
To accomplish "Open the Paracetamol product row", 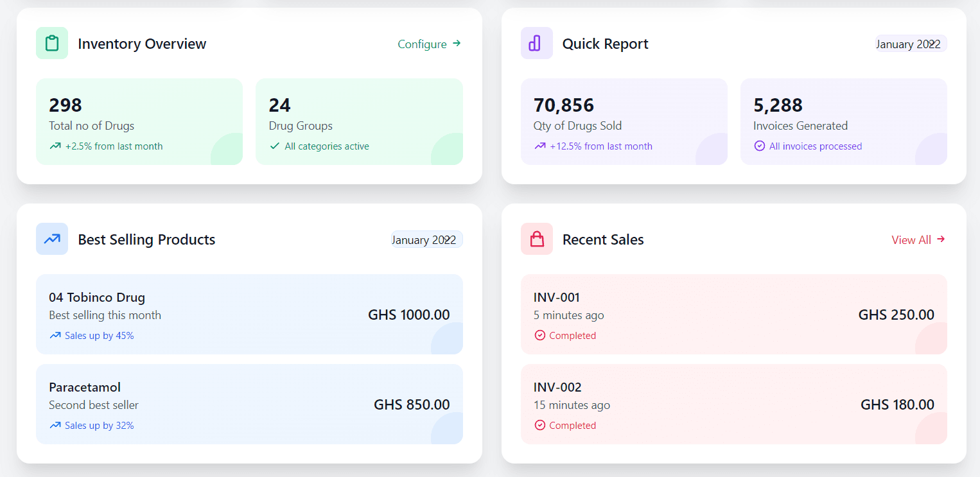I will click(x=249, y=404).
